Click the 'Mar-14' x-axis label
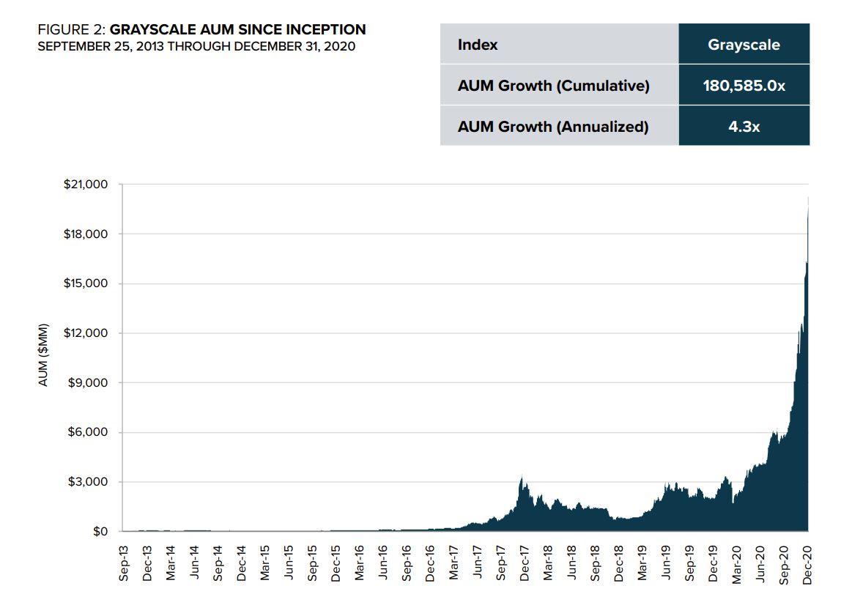 (x=171, y=563)
